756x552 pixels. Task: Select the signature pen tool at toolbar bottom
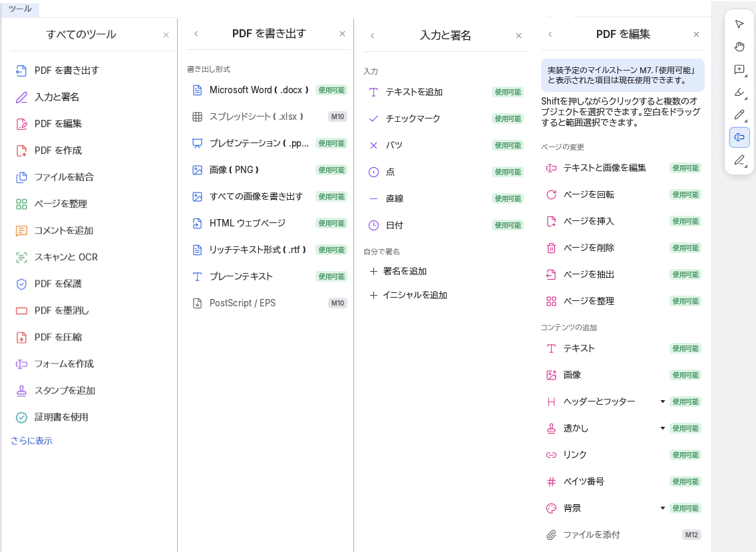[x=739, y=160]
